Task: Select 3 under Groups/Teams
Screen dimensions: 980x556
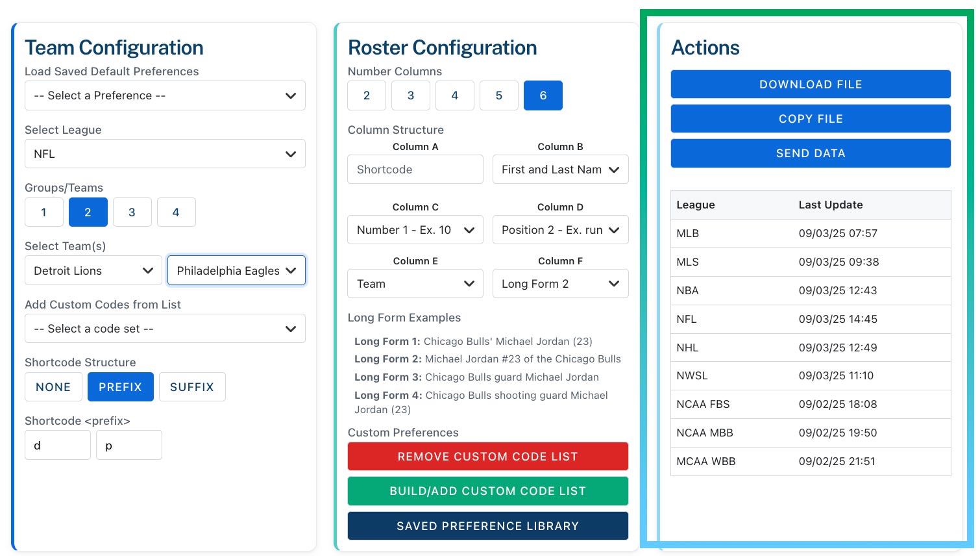Action: click(132, 212)
